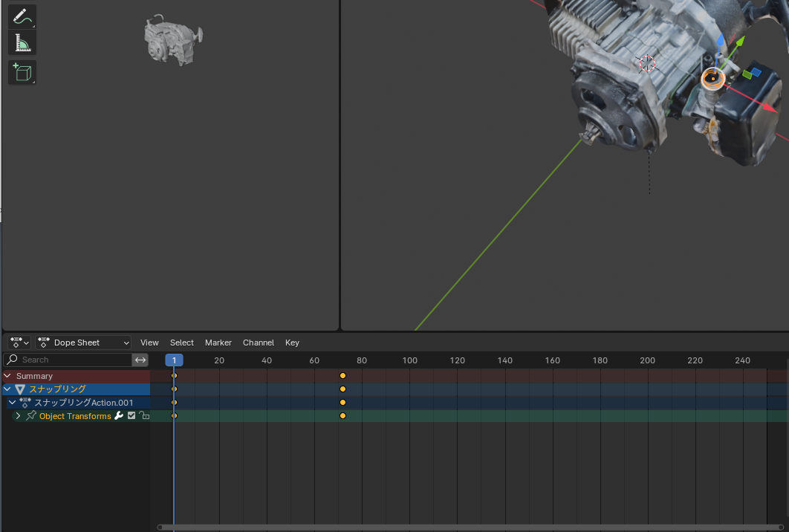
Task: Select the Annotate pencil tool
Action: point(22,16)
